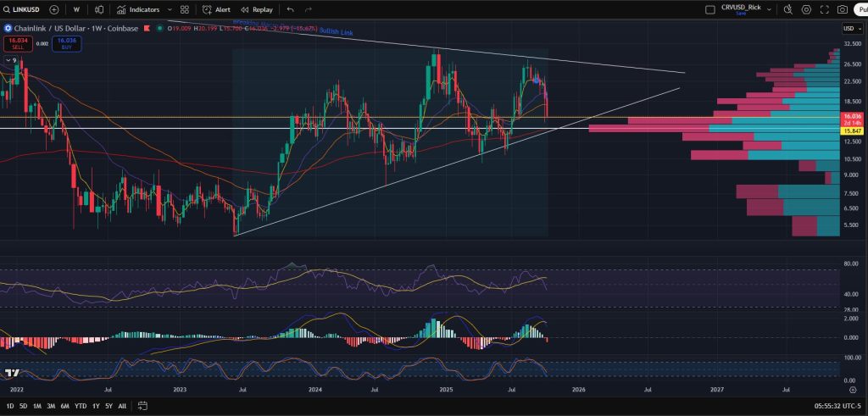Click the undo arrow in toolbar
The width and height of the screenshot is (868, 416).
pyautogui.click(x=291, y=9)
